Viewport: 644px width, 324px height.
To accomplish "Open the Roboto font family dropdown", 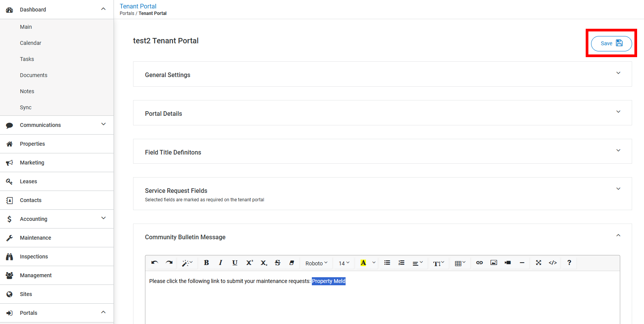I will 316,263.
